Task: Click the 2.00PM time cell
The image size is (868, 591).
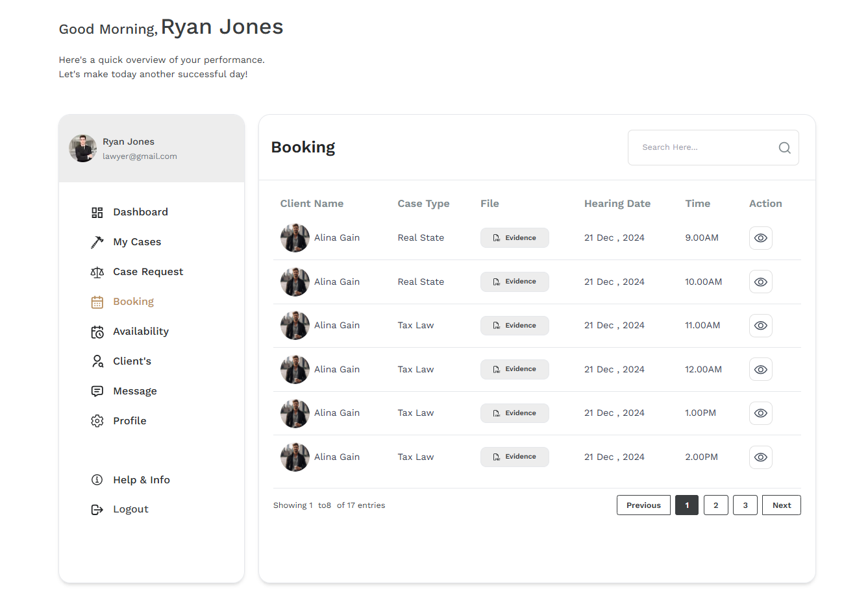Action: 702,457
